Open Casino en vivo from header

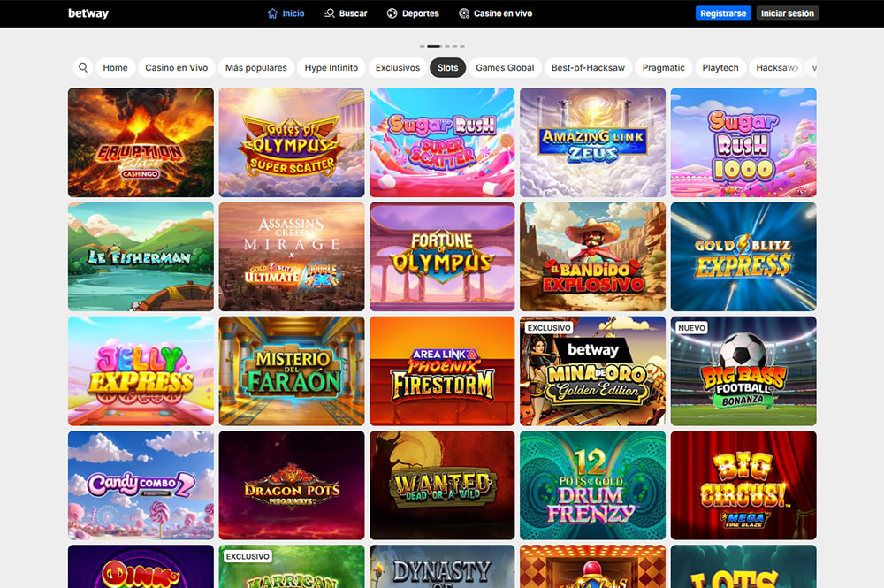[496, 13]
